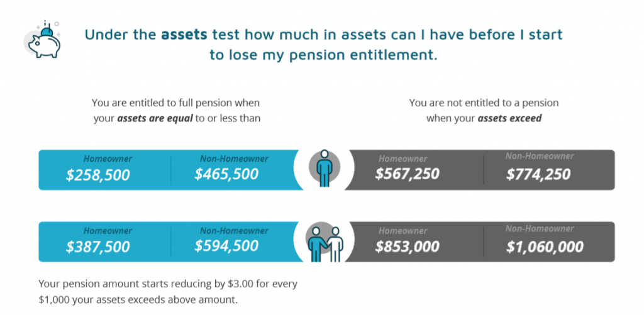Screen dimensions: 644x315
Task: Click the $774,250 single non-homeowner cutoff
Action: coord(538,175)
